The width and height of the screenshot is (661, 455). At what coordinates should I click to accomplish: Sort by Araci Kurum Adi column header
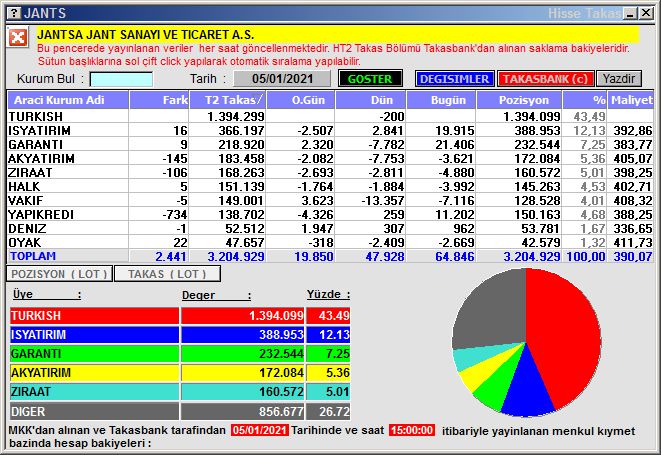click(x=68, y=100)
